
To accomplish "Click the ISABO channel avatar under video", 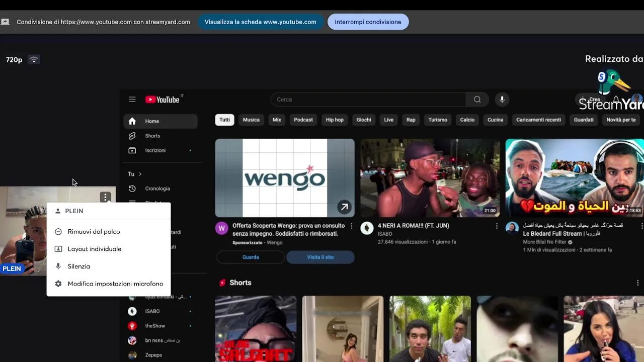I will coord(367,228).
